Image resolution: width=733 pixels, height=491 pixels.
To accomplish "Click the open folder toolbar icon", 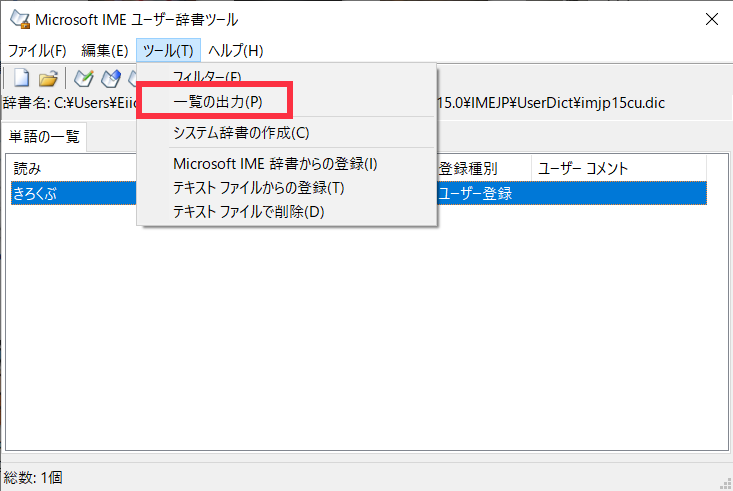I will point(48,78).
